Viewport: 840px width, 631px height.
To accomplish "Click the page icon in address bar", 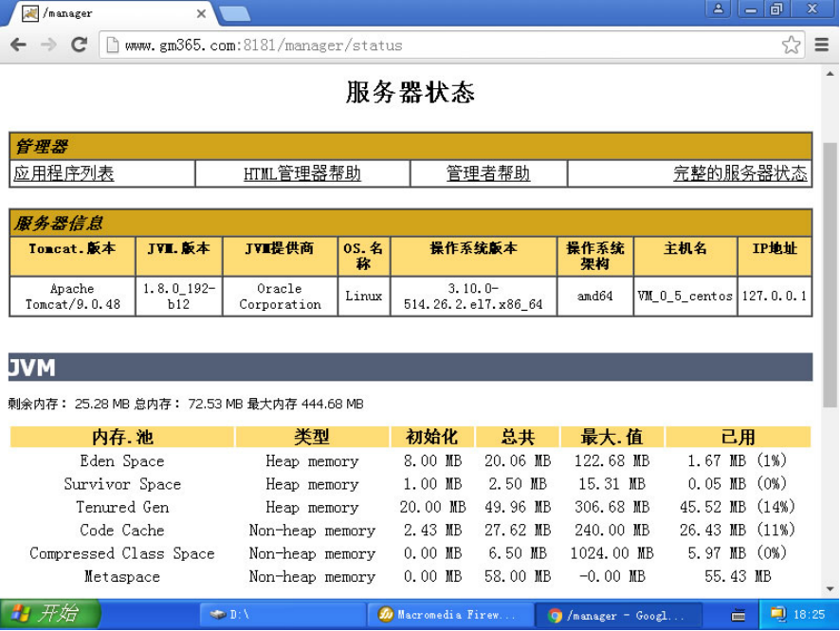I will [x=113, y=45].
